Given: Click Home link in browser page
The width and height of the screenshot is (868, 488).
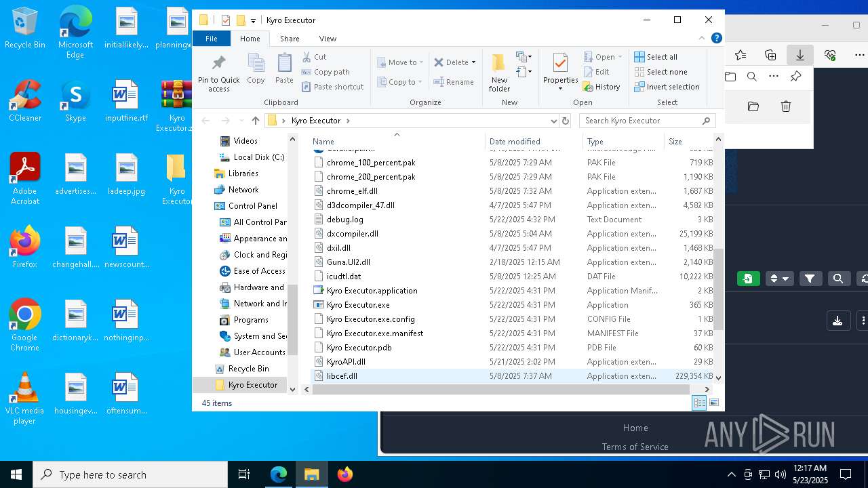Looking at the screenshot, I should 635,428.
